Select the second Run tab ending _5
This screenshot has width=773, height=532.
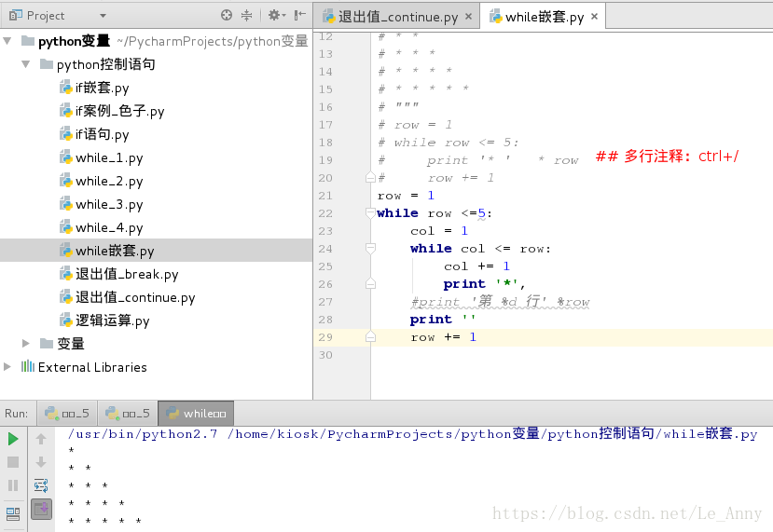128,414
